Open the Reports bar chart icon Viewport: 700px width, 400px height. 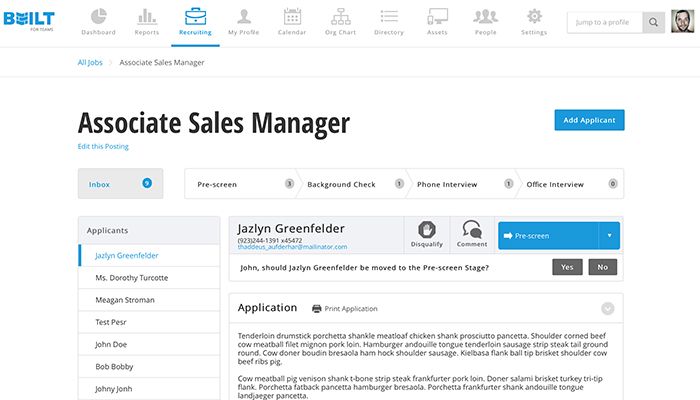pyautogui.click(x=147, y=16)
